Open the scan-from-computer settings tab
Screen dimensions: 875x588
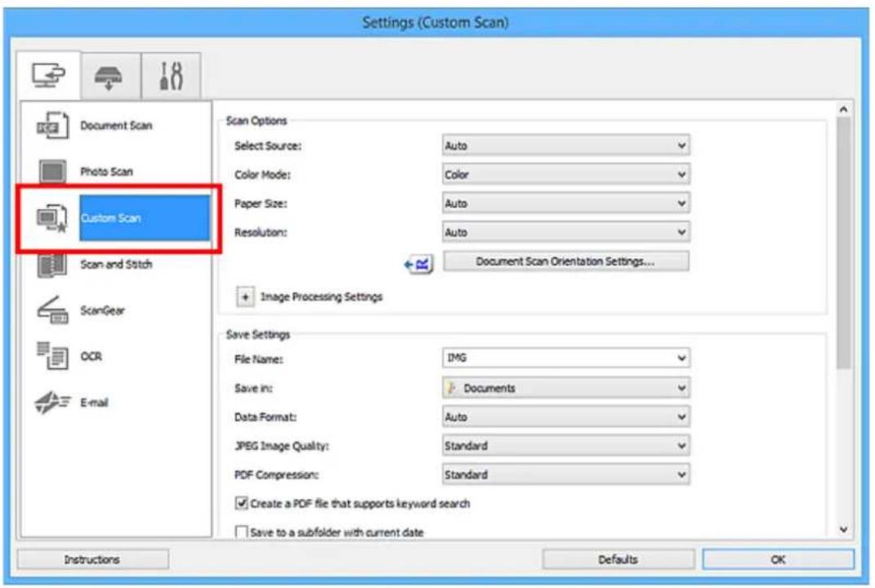48,75
